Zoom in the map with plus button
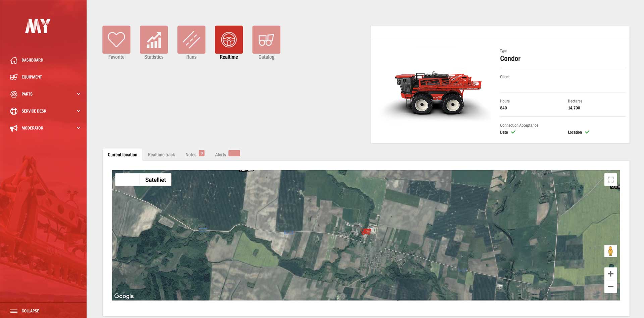The image size is (644, 318). coord(610,274)
